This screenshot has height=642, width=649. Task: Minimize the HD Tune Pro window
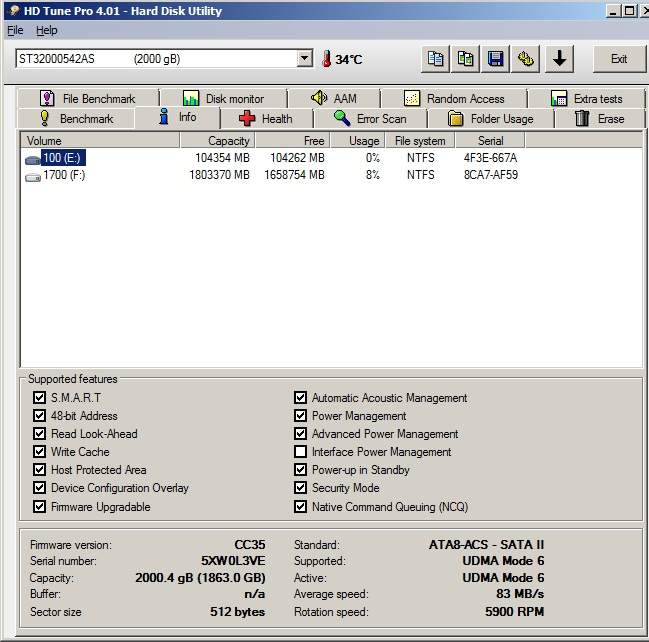tap(613, 10)
